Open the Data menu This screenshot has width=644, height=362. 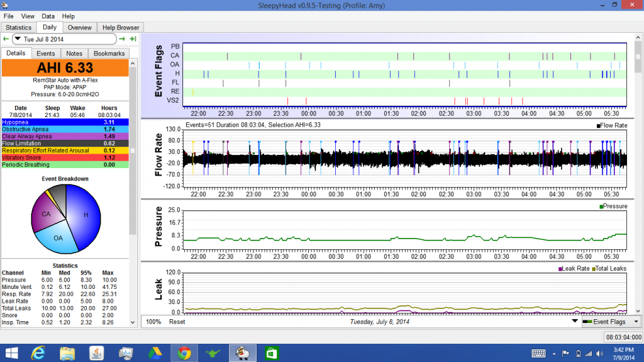pyautogui.click(x=48, y=16)
